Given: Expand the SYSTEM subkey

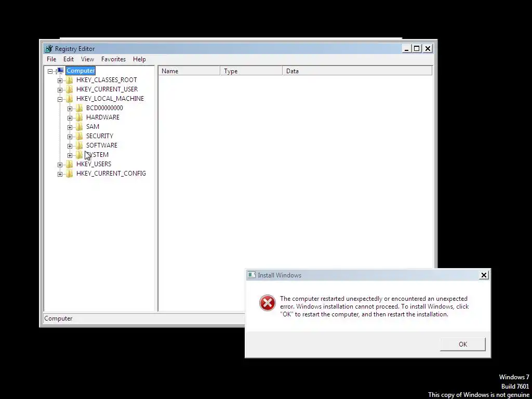Looking at the screenshot, I should 70,155.
